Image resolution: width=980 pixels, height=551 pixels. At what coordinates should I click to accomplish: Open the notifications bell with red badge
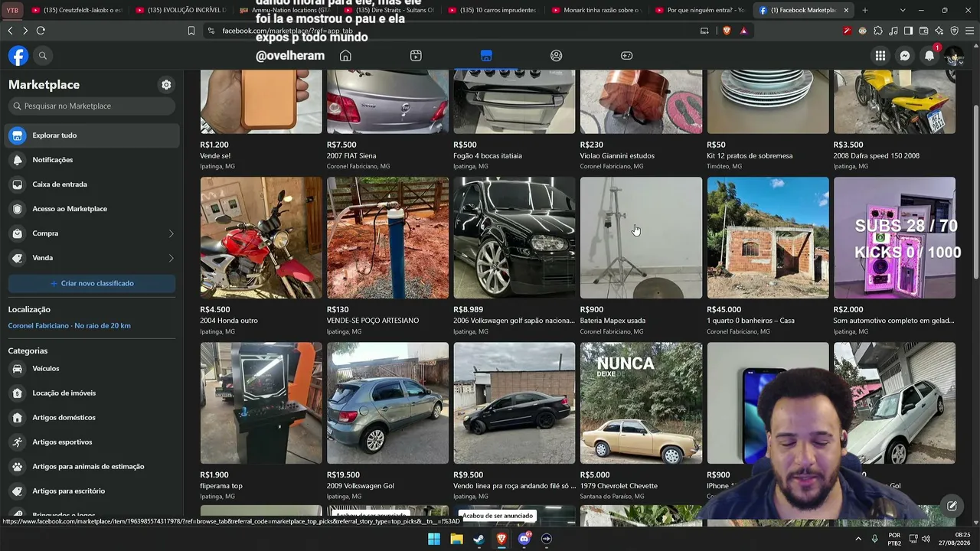pyautogui.click(x=929, y=56)
